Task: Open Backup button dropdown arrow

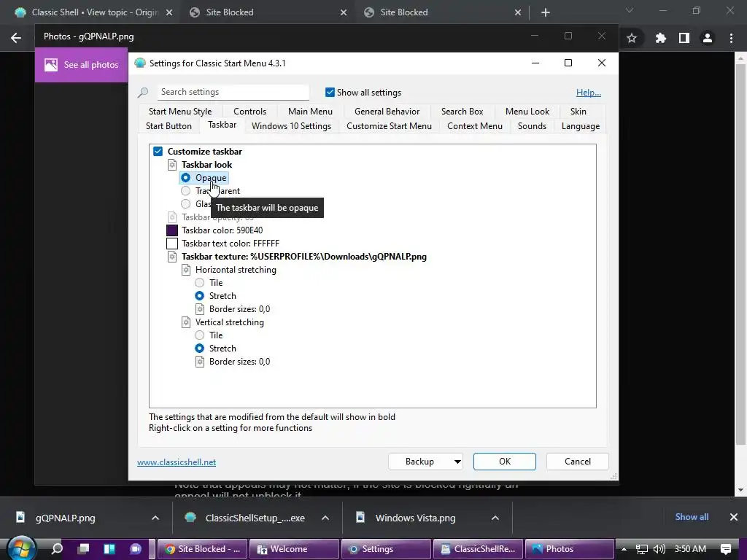Action: tap(457, 462)
